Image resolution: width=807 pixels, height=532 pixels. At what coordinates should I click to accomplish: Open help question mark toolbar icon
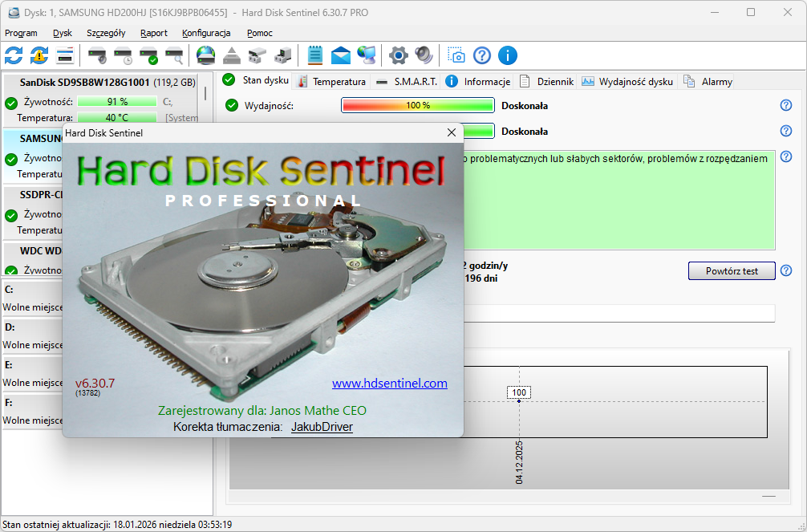(482, 55)
